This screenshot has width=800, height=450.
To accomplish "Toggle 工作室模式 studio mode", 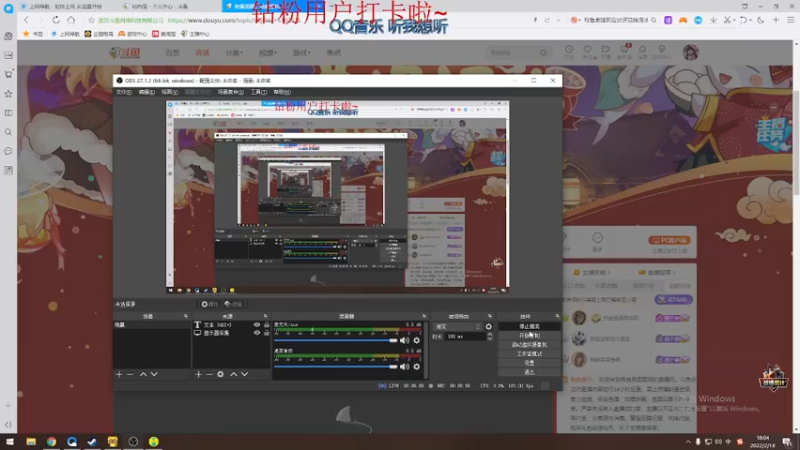I will [529, 354].
